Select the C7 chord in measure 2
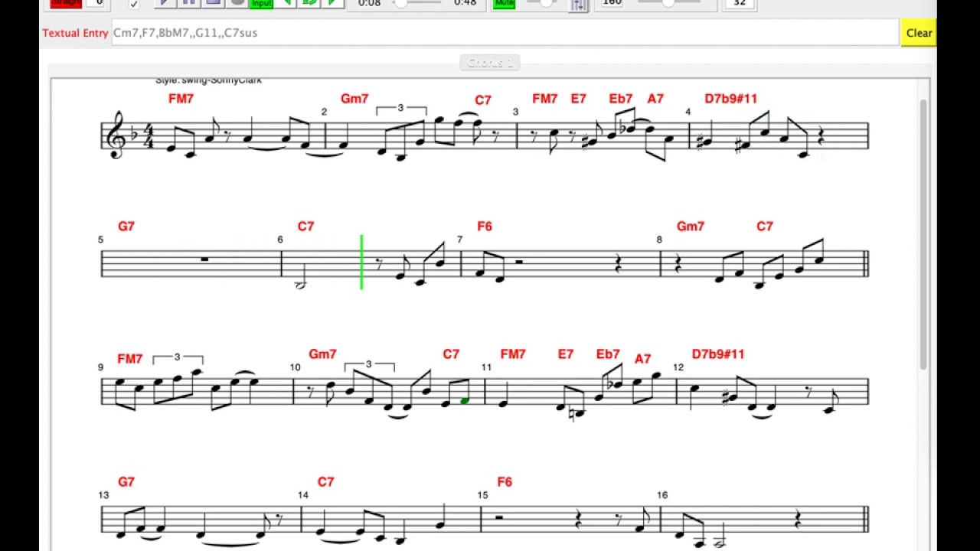 click(x=482, y=100)
